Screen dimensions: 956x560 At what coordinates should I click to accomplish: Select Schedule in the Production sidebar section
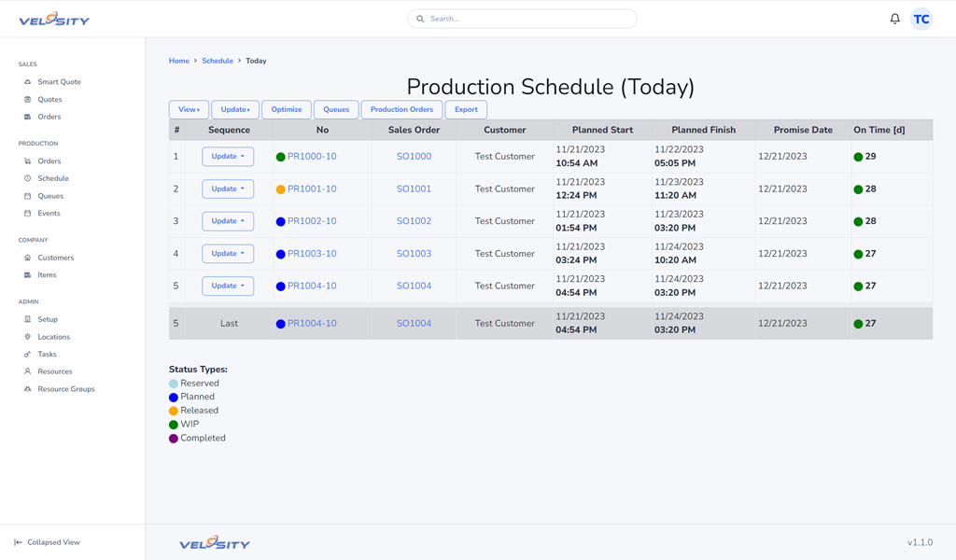point(53,178)
